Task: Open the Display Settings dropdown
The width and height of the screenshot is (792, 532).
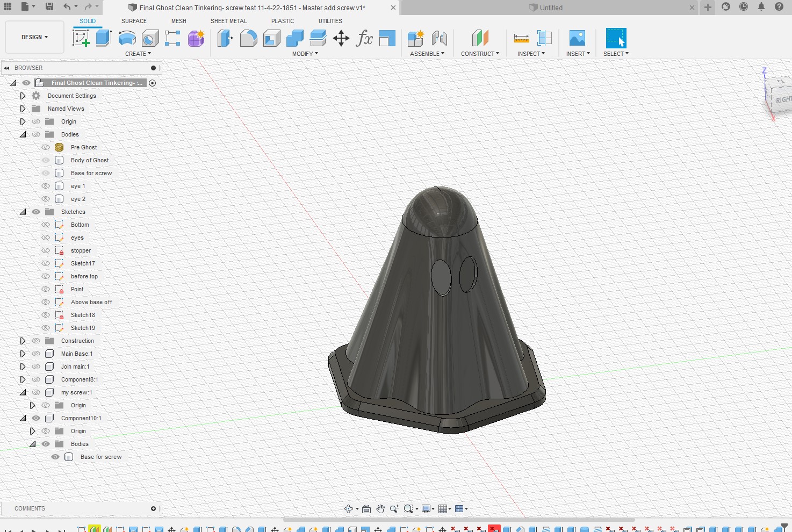Action: 426,508
